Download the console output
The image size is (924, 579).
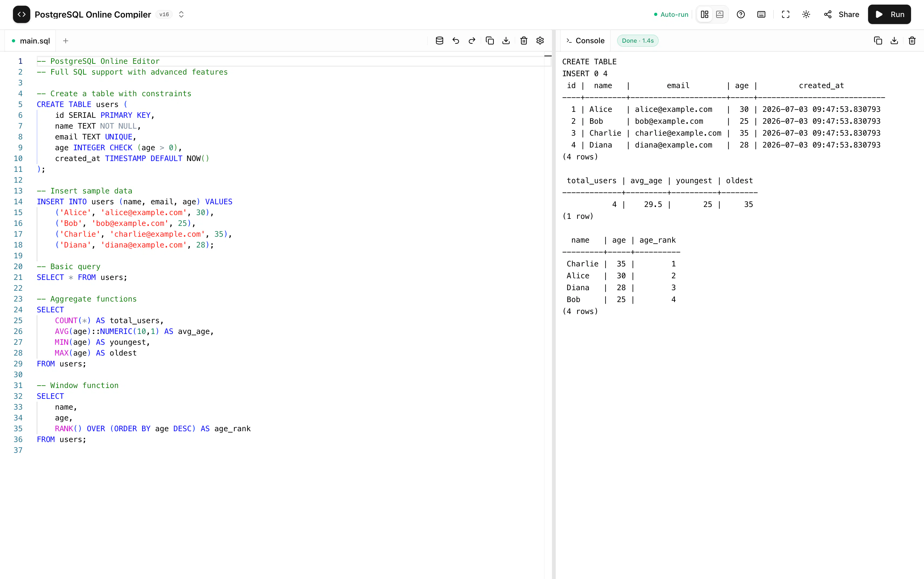(895, 41)
